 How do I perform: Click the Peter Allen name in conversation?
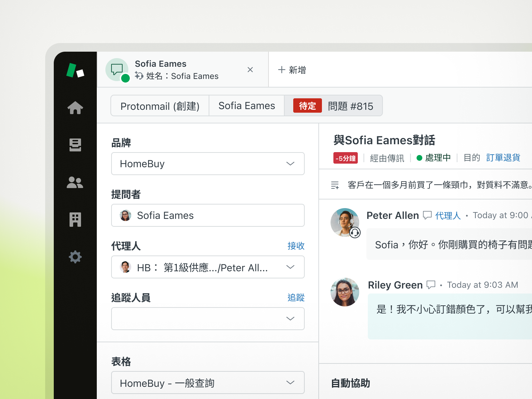[393, 215]
